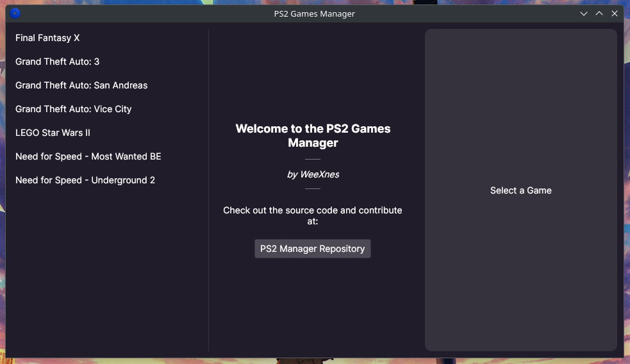Click the PS2 Games Manager window title
Viewport: 630px width, 364px height.
314,13
